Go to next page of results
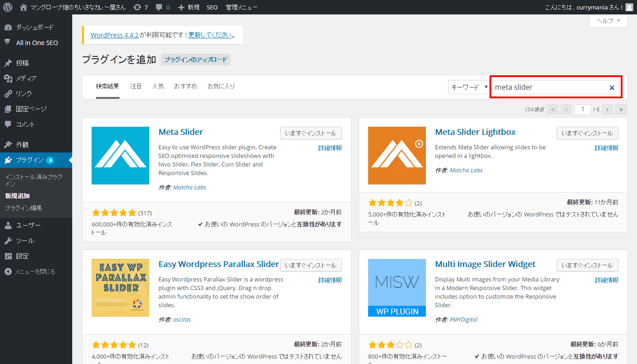The height and width of the screenshot is (364, 637). 607,109
